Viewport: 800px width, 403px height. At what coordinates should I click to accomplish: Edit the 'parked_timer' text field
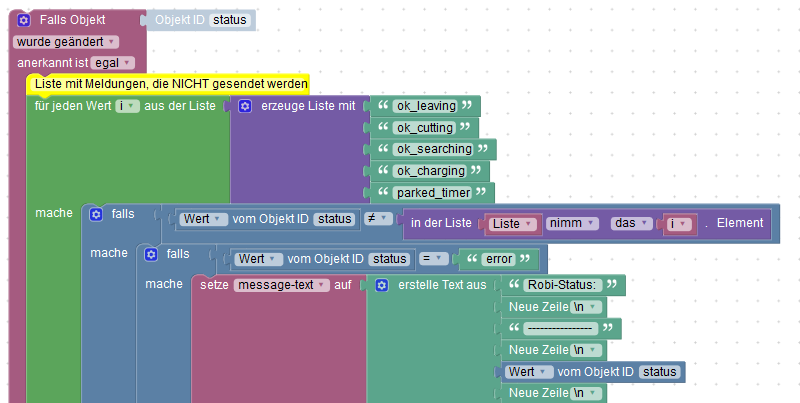[x=433, y=193]
